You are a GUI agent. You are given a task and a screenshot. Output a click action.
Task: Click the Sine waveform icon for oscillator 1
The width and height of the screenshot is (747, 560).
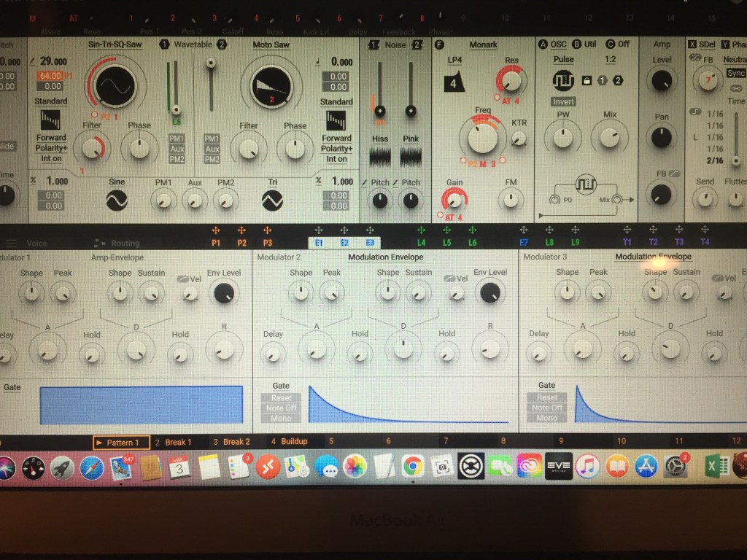point(117,200)
